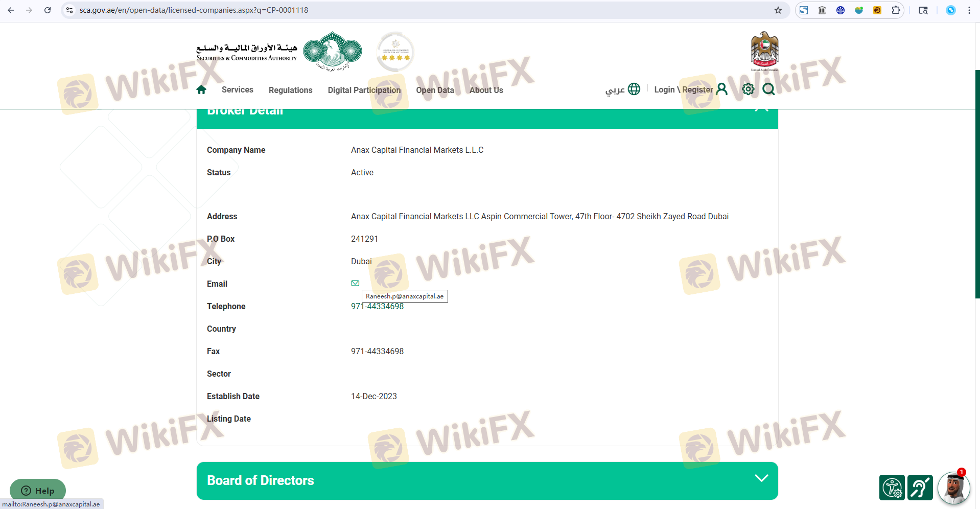Click the user profile icon beside Register
Image resolution: width=980 pixels, height=509 pixels.
tap(721, 89)
